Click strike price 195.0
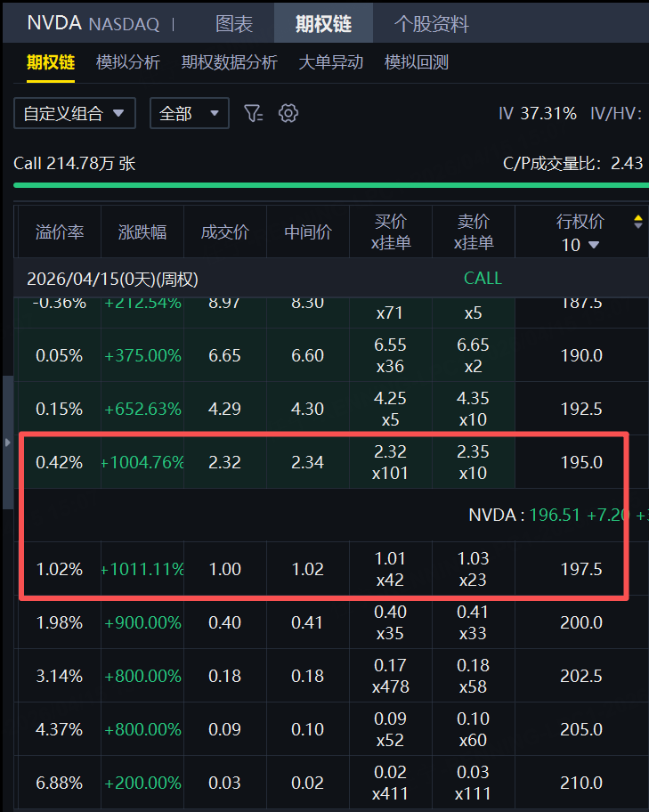Screen dimensions: 649x812 click(x=581, y=462)
